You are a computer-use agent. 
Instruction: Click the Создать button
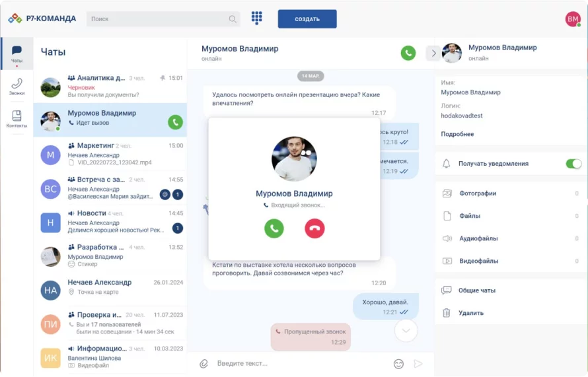tap(307, 19)
